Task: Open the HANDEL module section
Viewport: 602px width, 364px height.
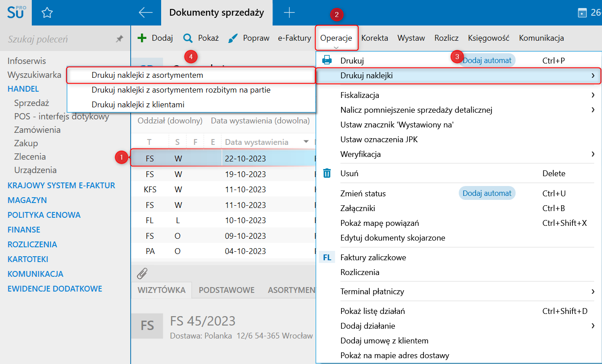Action: tap(23, 89)
